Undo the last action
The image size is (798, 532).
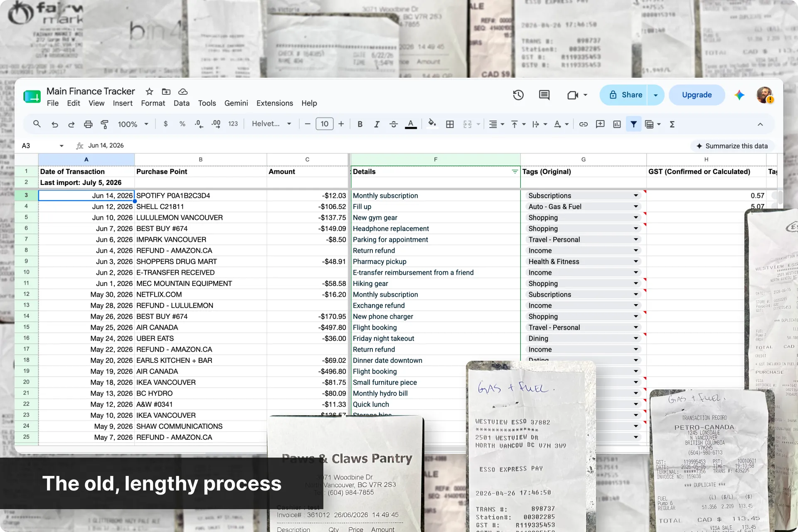click(x=54, y=124)
